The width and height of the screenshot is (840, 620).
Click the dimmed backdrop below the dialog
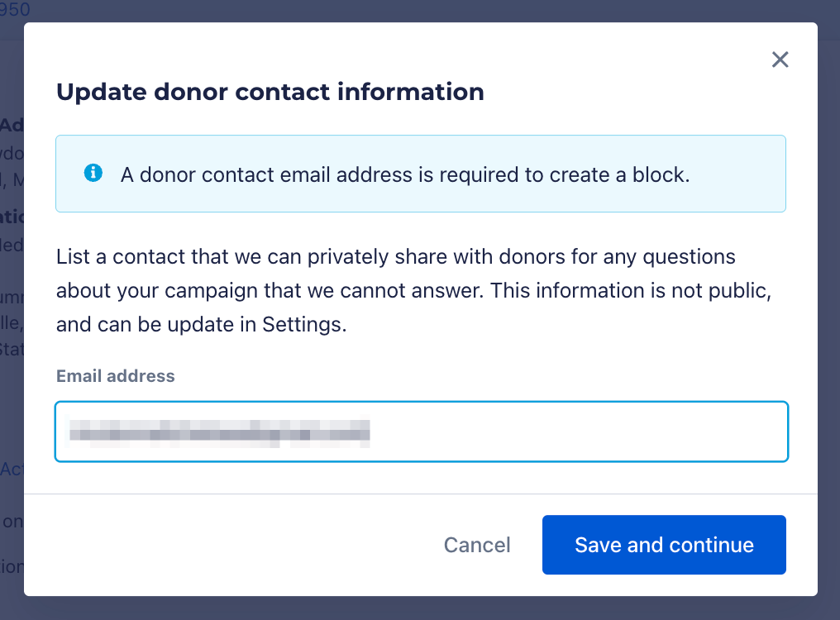pos(413,609)
